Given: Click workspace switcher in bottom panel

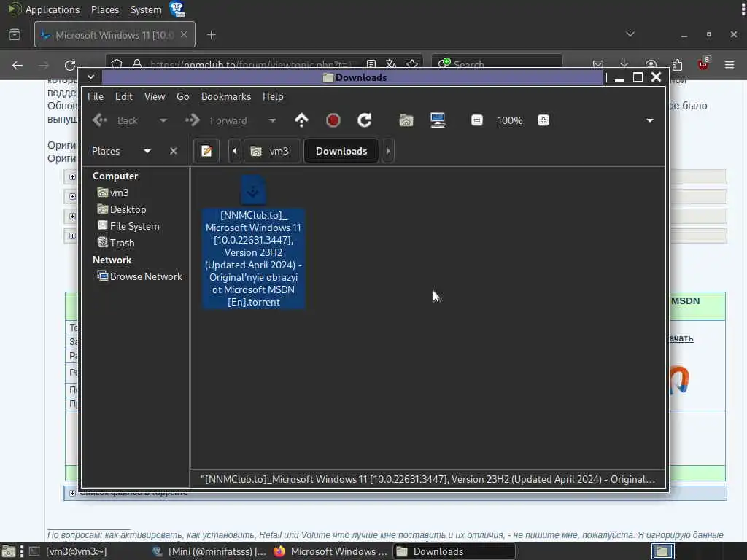Looking at the screenshot, I should coord(662,551).
